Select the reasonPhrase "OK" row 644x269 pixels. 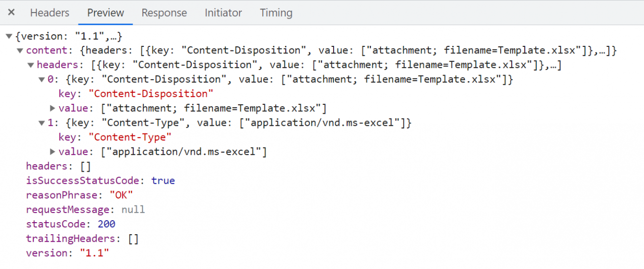coord(79,195)
